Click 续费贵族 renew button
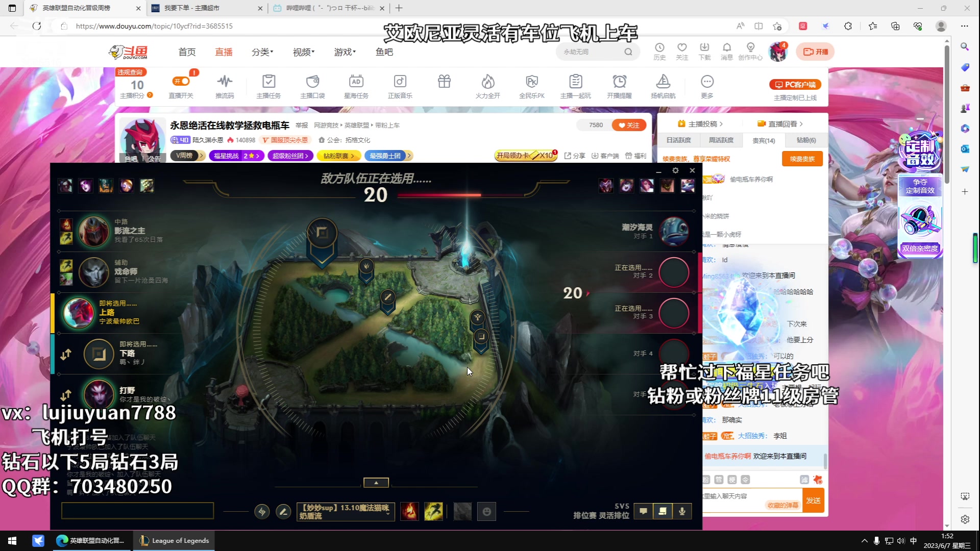 [x=802, y=159]
